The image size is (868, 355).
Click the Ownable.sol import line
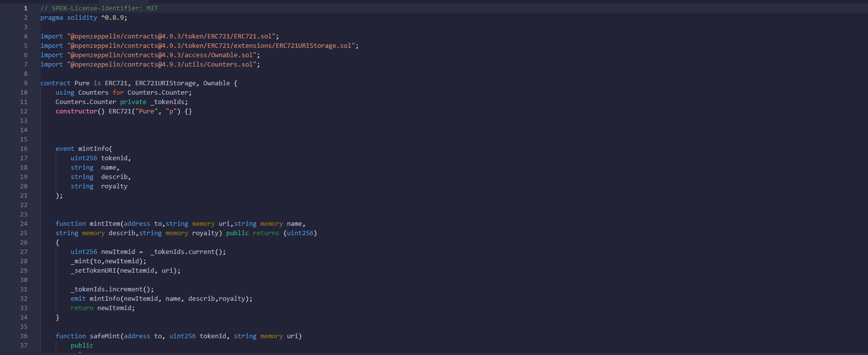tap(150, 55)
